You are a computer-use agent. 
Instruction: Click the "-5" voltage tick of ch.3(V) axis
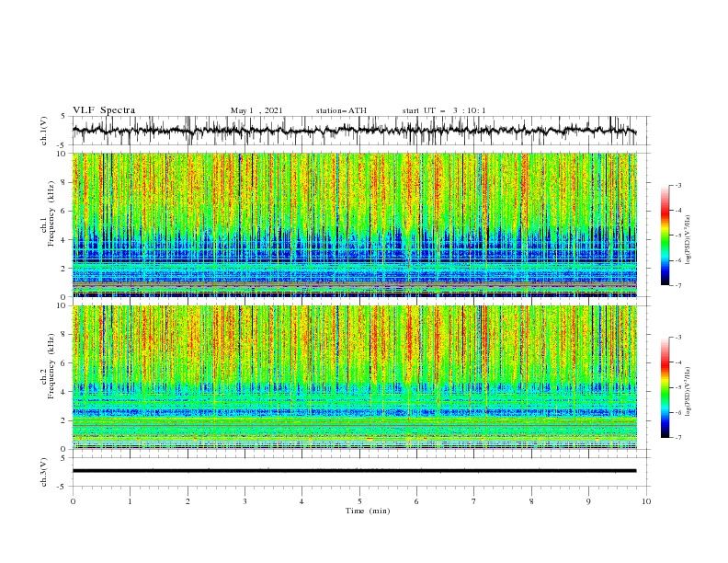coord(63,487)
